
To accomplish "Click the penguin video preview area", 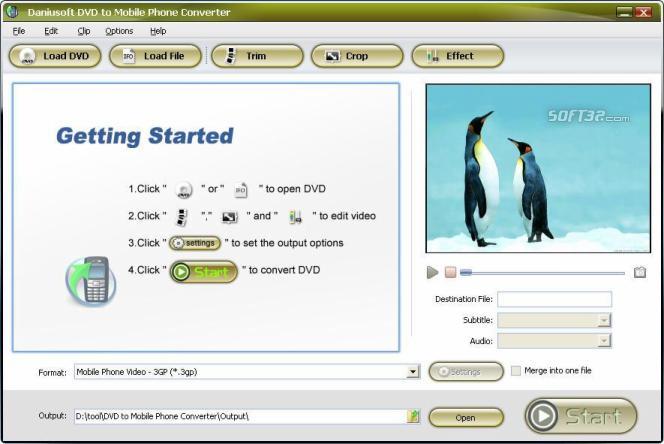I will (x=538, y=168).
